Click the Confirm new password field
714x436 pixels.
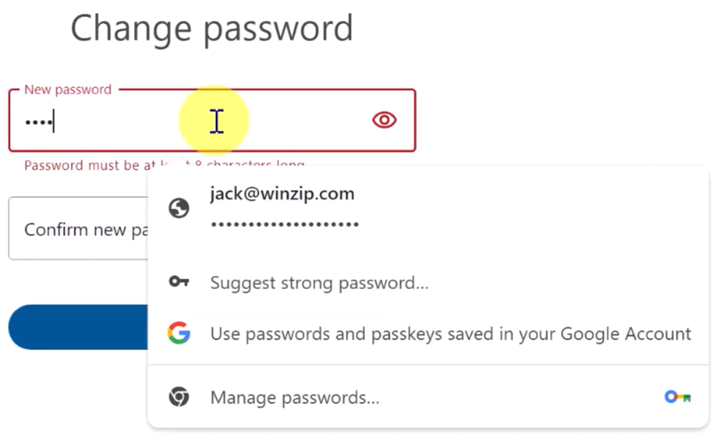(x=80, y=230)
